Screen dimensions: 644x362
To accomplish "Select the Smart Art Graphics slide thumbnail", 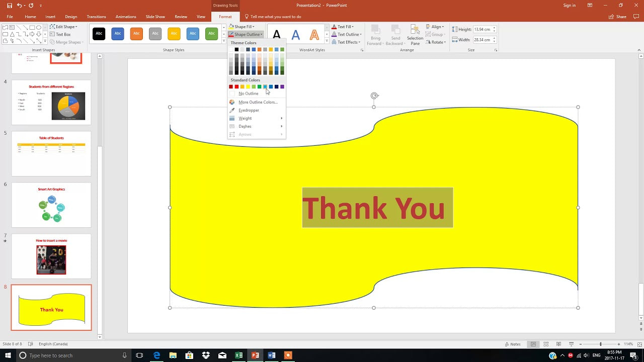I will pos(51,205).
